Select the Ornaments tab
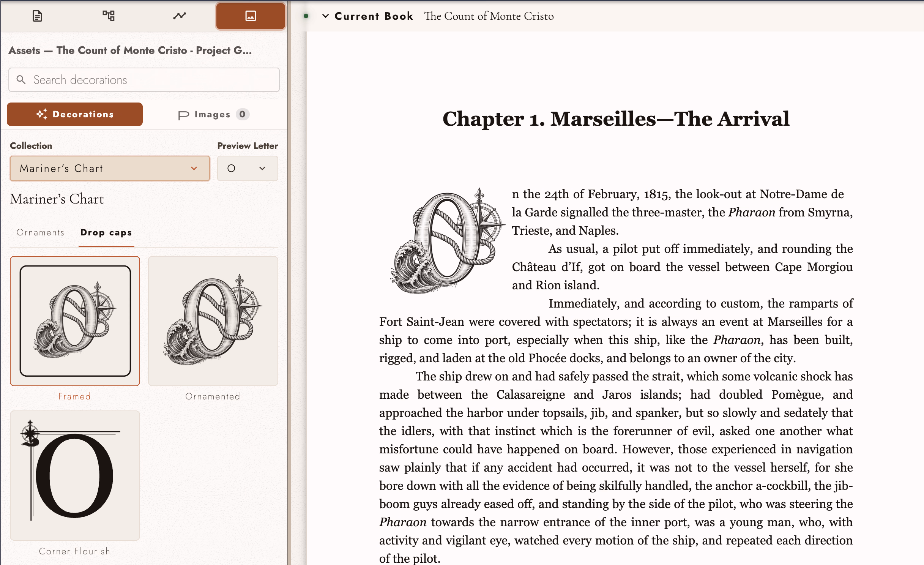Image resolution: width=924 pixels, height=565 pixels. 41,232
